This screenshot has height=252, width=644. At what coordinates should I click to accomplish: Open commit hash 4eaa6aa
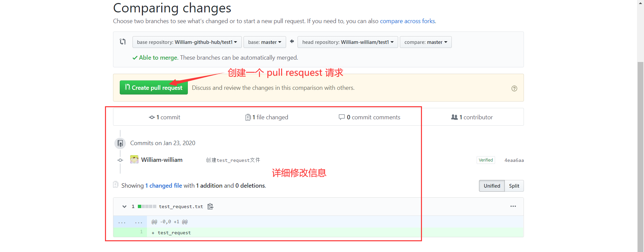[514, 160]
